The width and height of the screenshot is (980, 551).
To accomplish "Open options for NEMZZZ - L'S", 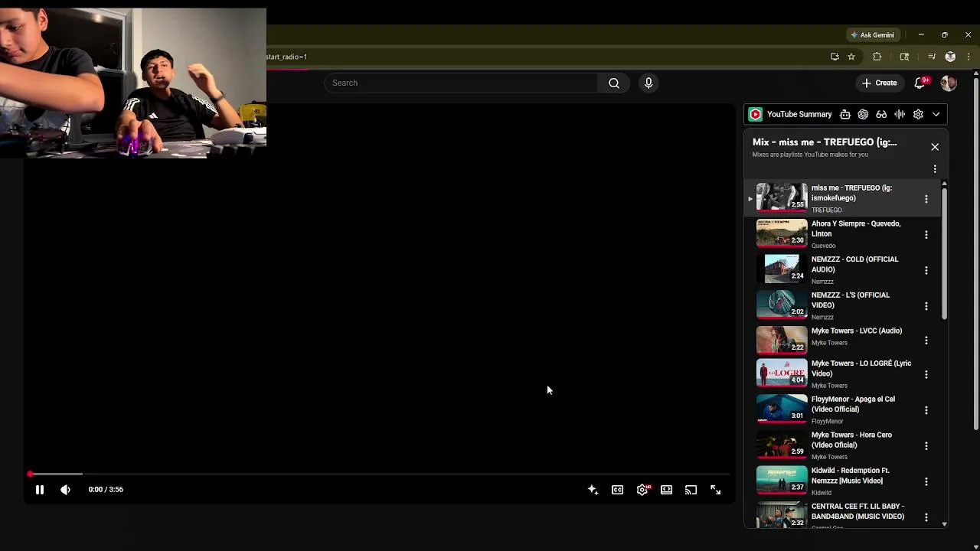I will pos(926,306).
